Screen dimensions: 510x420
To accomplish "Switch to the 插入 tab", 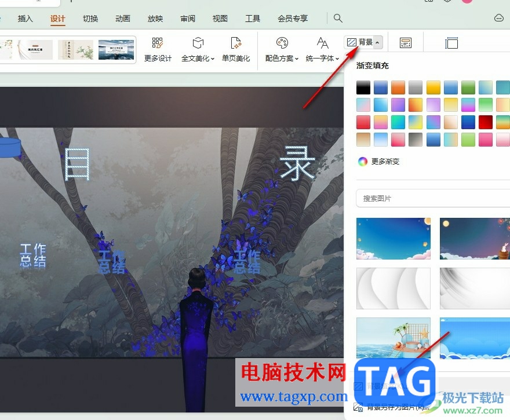I will coord(25,19).
